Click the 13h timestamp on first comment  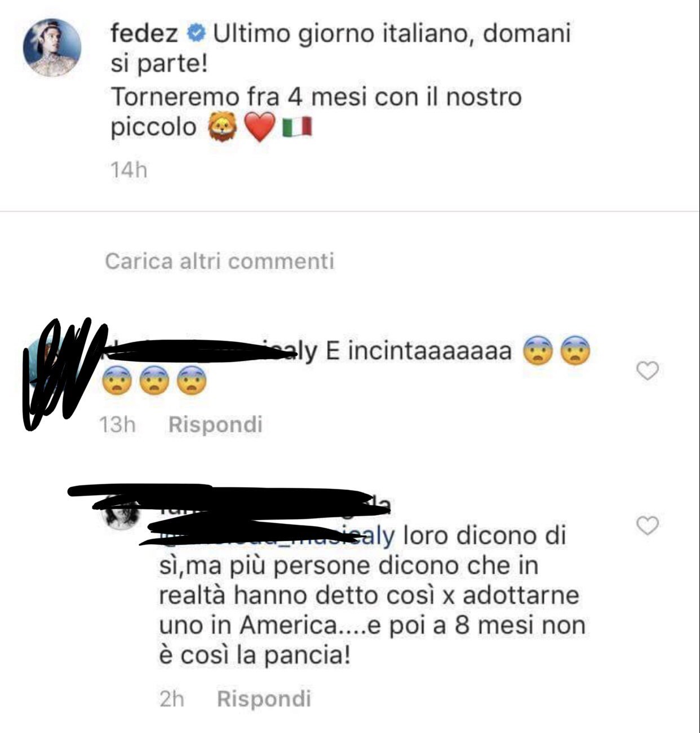pyautogui.click(x=117, y=424)
